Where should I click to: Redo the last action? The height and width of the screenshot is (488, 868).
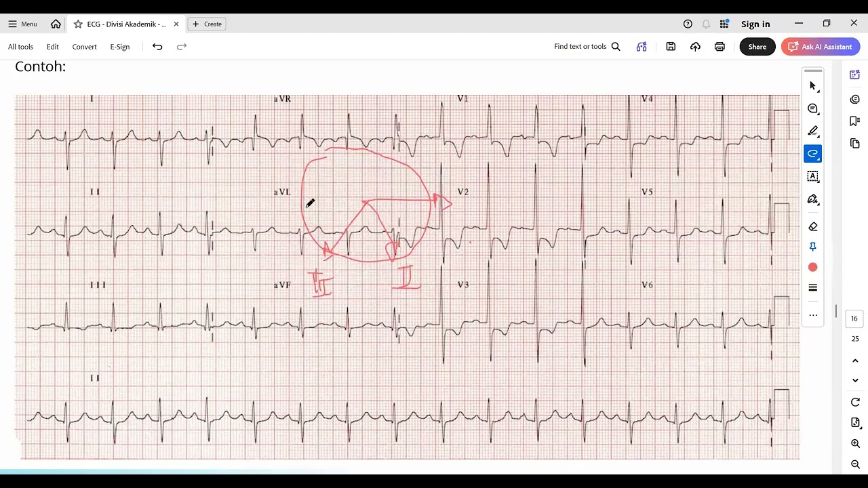click(x=181, y=47)
